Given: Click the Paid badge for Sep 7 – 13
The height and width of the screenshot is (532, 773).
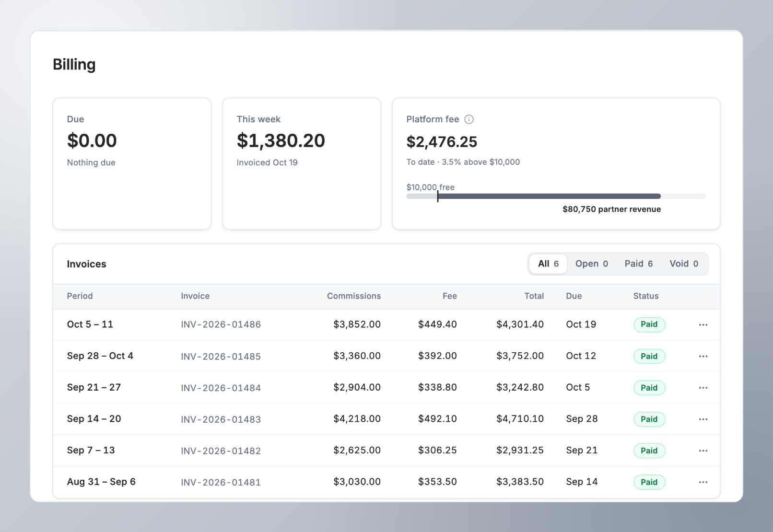Looking at the screenshot, I should (x=649, y=451).
